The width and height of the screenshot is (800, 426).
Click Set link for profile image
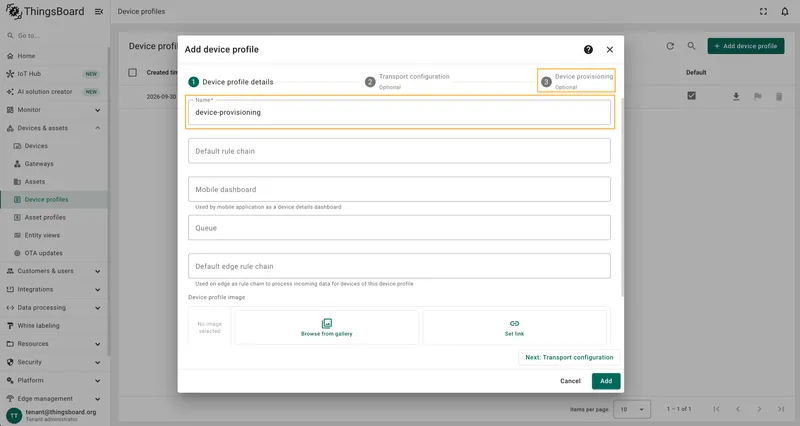click(x=514, y=328)
